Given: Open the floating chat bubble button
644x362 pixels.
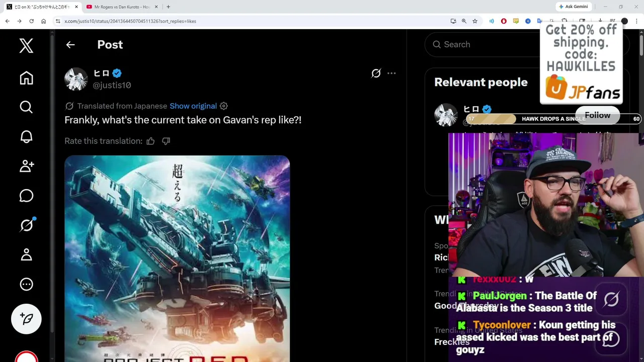Looking at the screenshot, I should click(x=611, y=338).
